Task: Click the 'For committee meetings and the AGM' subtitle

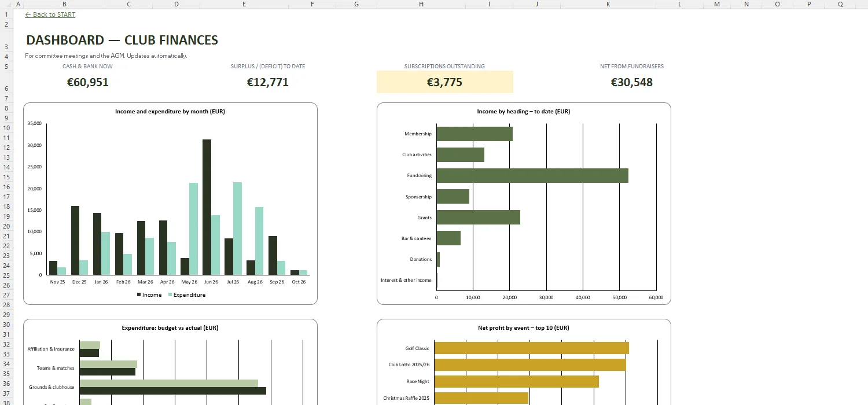Action: point(106,56)
